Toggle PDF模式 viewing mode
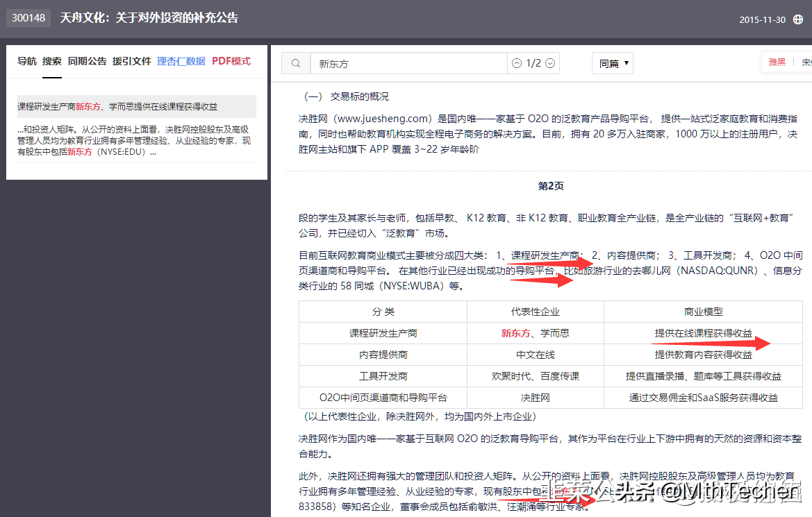The image size is (812, 517). [231, 60]
